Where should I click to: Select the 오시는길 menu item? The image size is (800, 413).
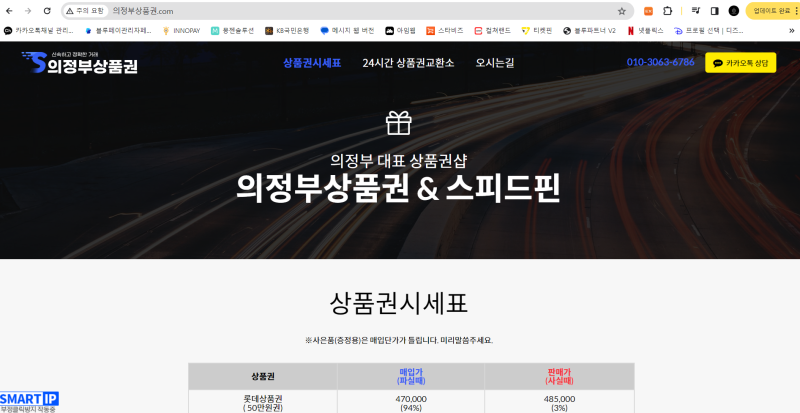495,63
